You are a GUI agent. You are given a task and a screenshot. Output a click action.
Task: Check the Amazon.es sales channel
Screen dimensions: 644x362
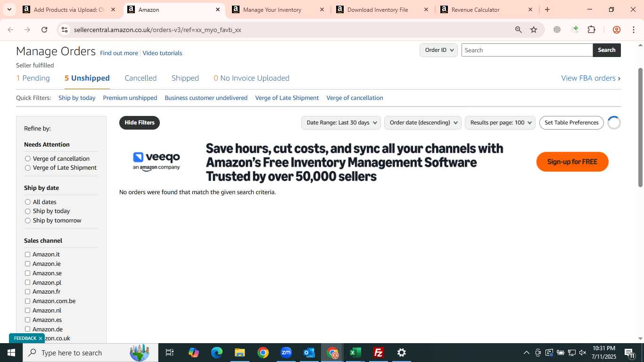click(x=27, y=320)
